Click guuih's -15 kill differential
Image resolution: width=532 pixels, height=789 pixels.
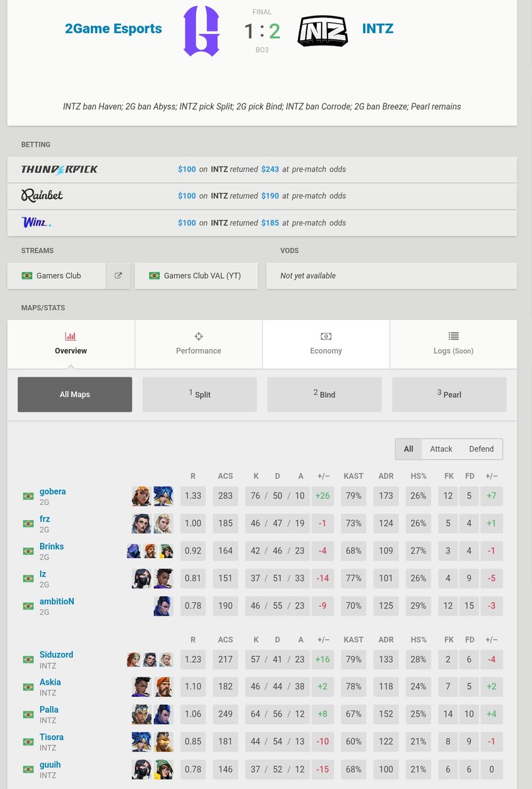pyautogui.click(x=322, y=770)
